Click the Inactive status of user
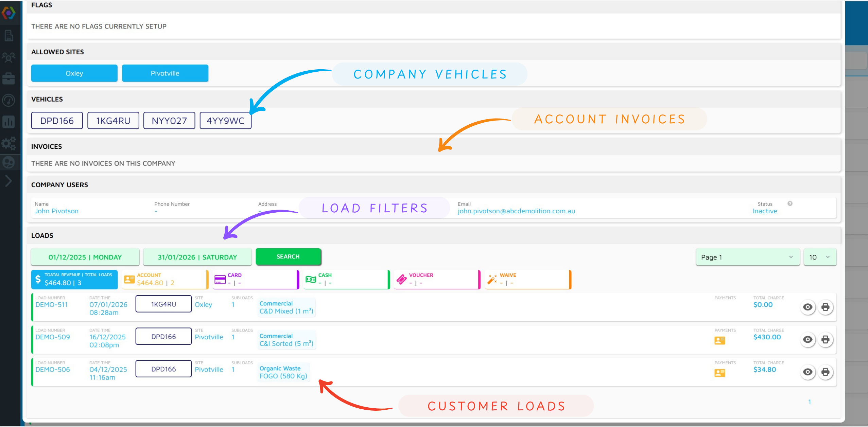868x427 pixels. (x=765, y=211)
